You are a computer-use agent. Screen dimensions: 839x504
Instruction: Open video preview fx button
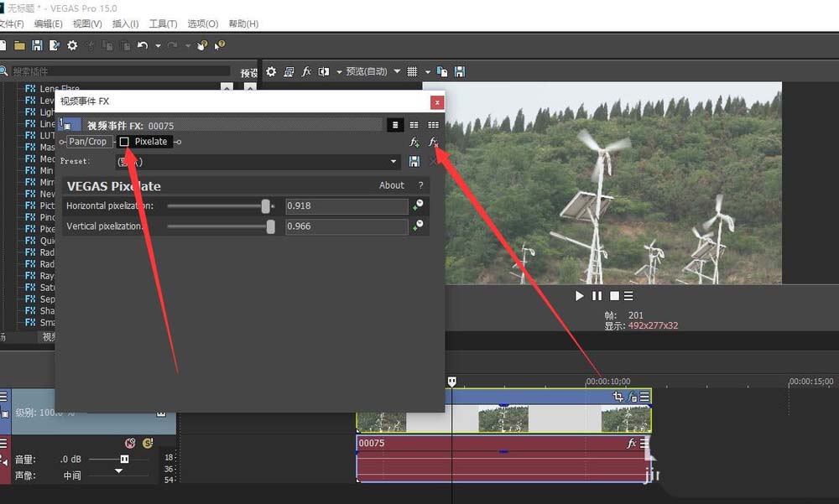307,72
